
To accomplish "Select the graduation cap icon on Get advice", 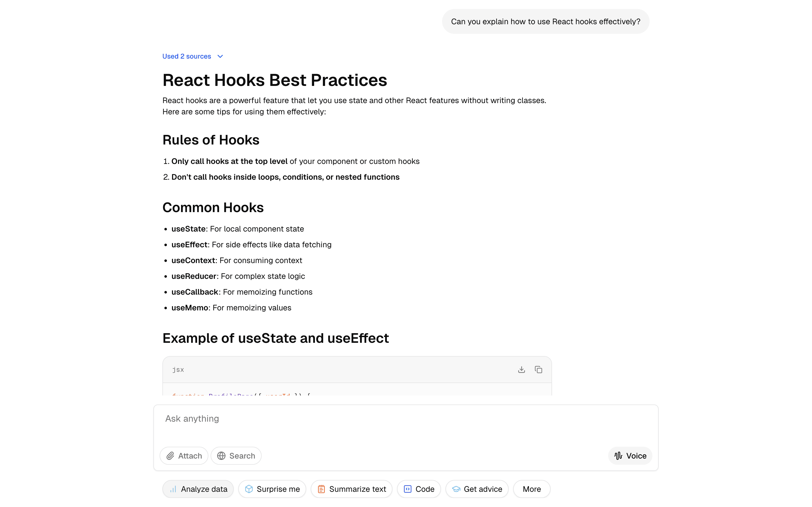I will tap(456, 489).
